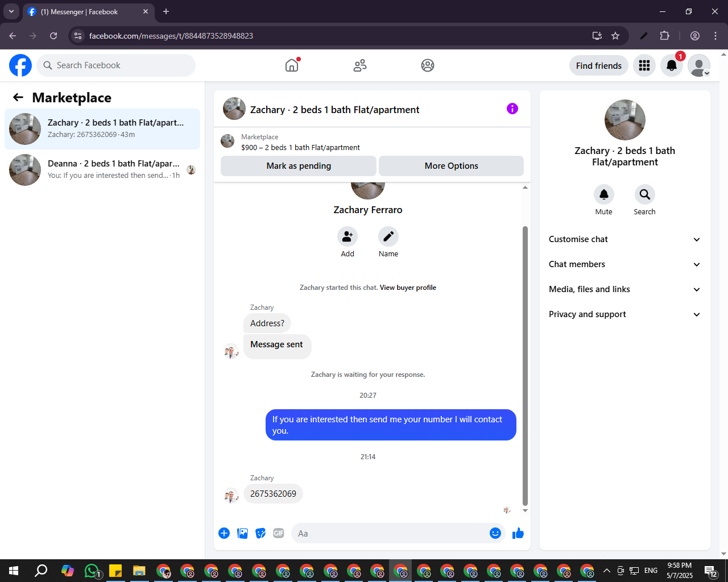Open WhatsApp from the taskbar
728x582 pixels.
tap(92, 571)
